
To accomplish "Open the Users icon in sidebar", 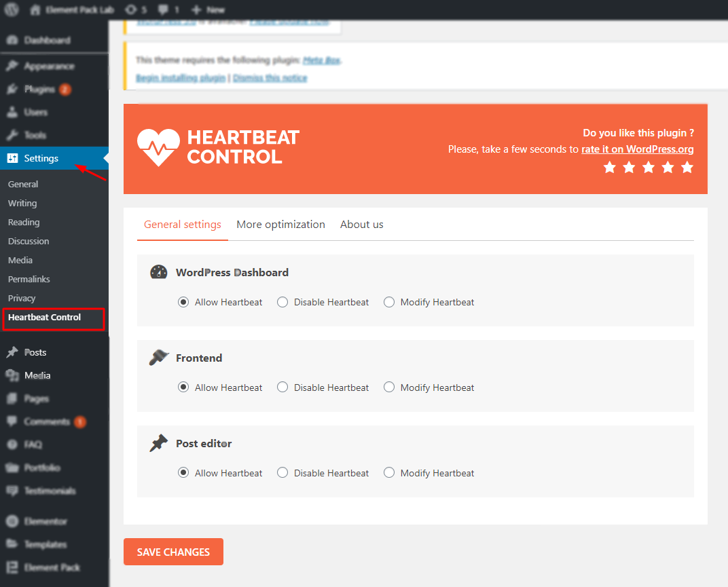I will pos(12,113).
